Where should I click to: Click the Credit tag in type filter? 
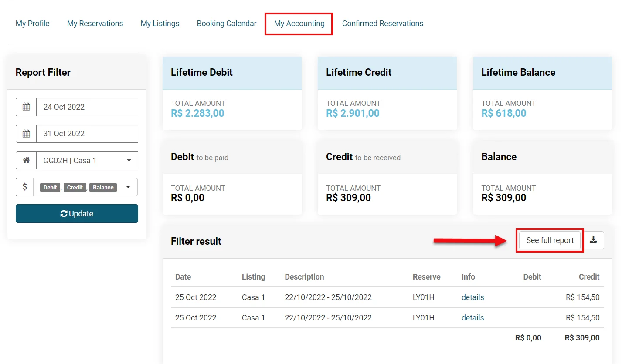pyautogui.click(x=75, y=188)
